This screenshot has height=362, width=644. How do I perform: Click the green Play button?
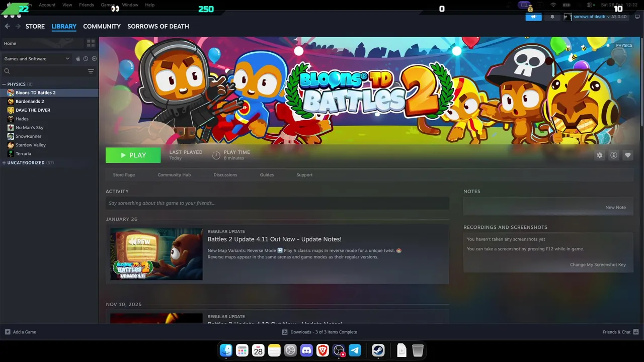[133, 155]
